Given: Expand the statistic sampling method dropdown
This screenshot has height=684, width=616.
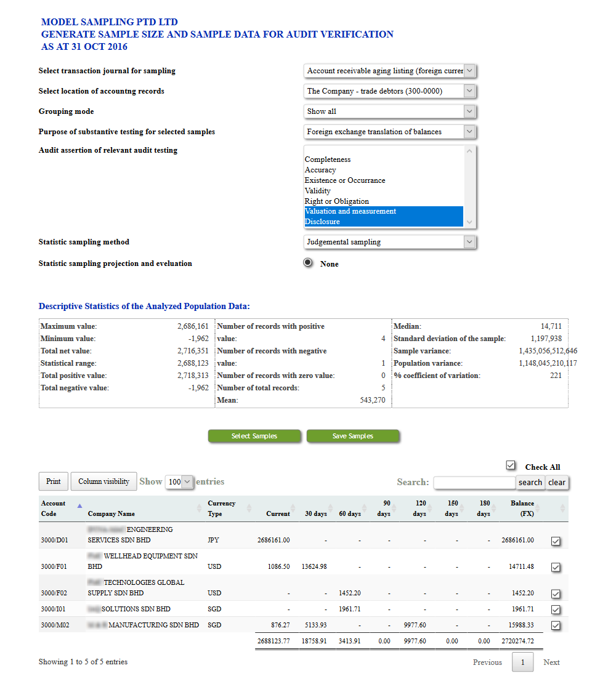Looking at the screenshot, I should tap(391, 242).
